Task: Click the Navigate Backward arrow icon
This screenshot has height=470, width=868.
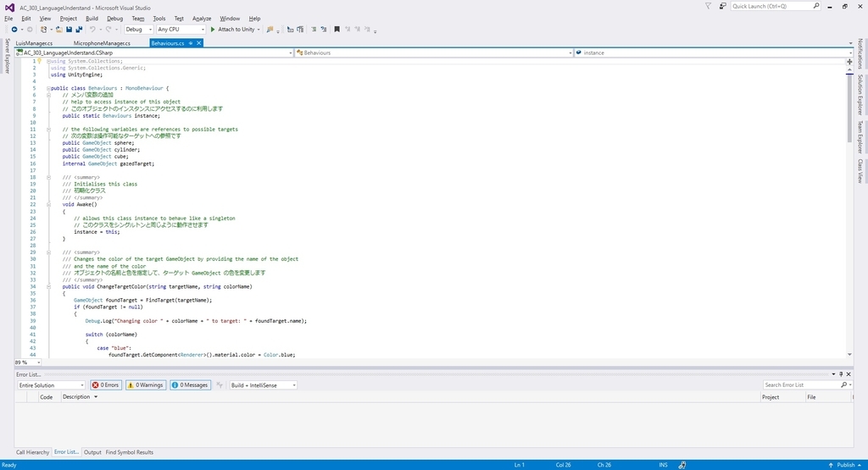Action: [x=14, y=30]
